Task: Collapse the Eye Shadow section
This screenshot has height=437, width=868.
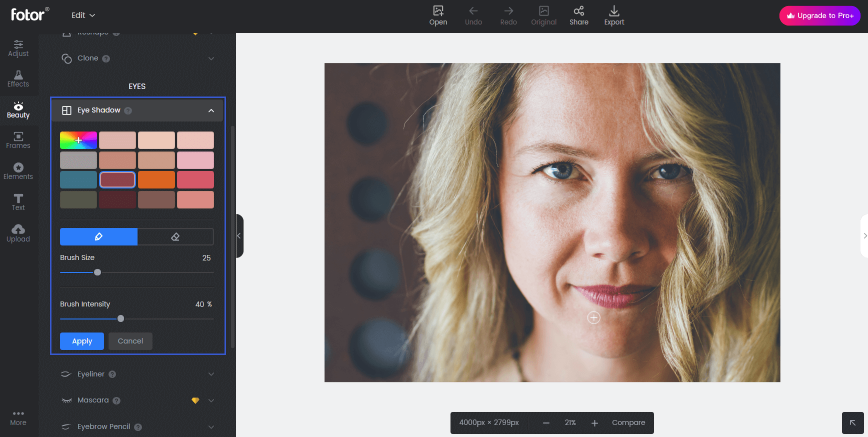Action: click(211, 110)
